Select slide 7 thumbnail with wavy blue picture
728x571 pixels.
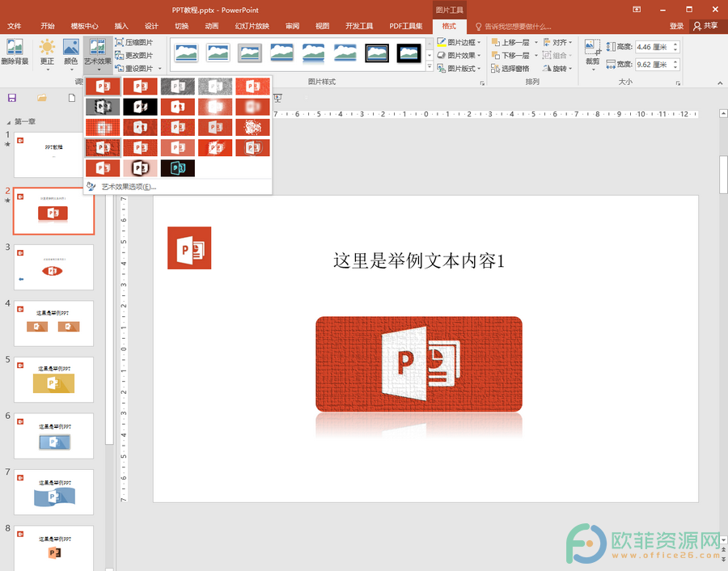pos(53,492)
